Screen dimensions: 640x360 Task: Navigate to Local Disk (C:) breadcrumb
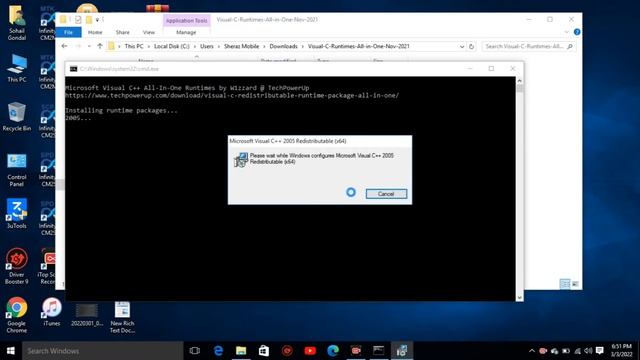click(x=171, y=47)
